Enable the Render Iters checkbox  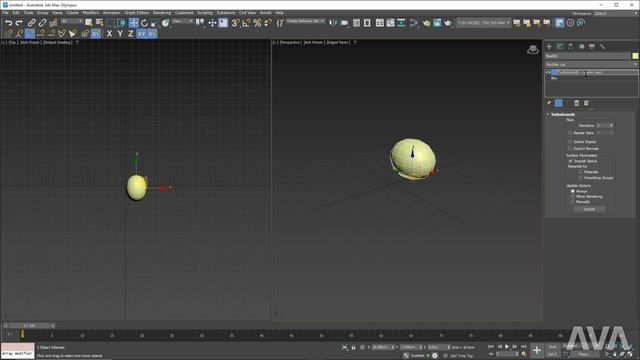coord(570,133)
